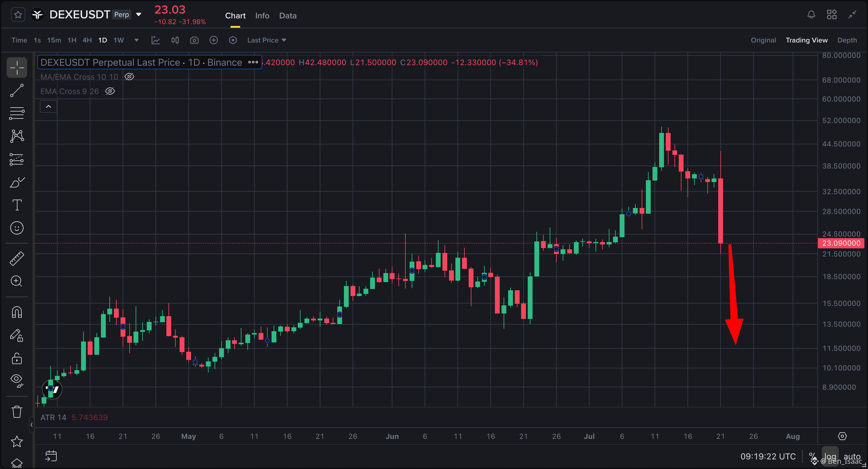Collapse the left drawing toolbar arrow
Viewport: 868px width, 469px height.
[x=31, y=424]
